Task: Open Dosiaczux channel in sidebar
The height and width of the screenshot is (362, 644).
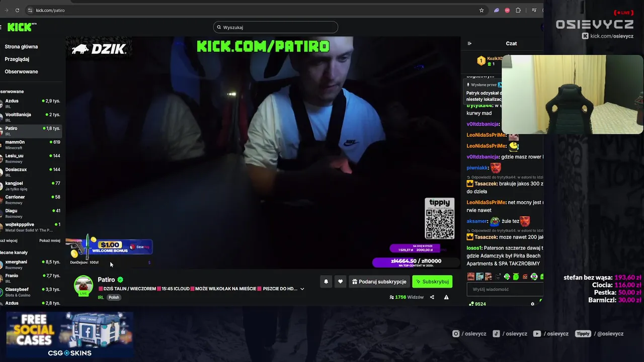Action: [x=30, y=171]
